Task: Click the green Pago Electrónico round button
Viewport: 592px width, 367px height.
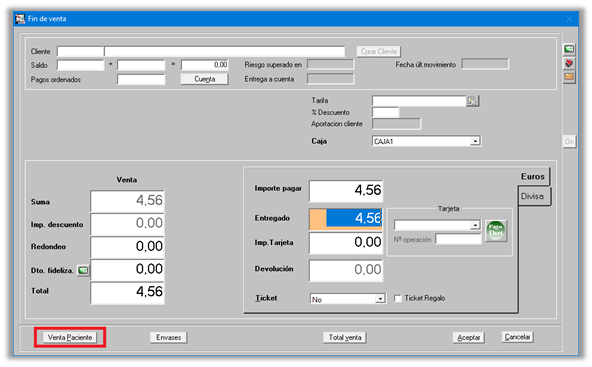Action: click(496, 230)
